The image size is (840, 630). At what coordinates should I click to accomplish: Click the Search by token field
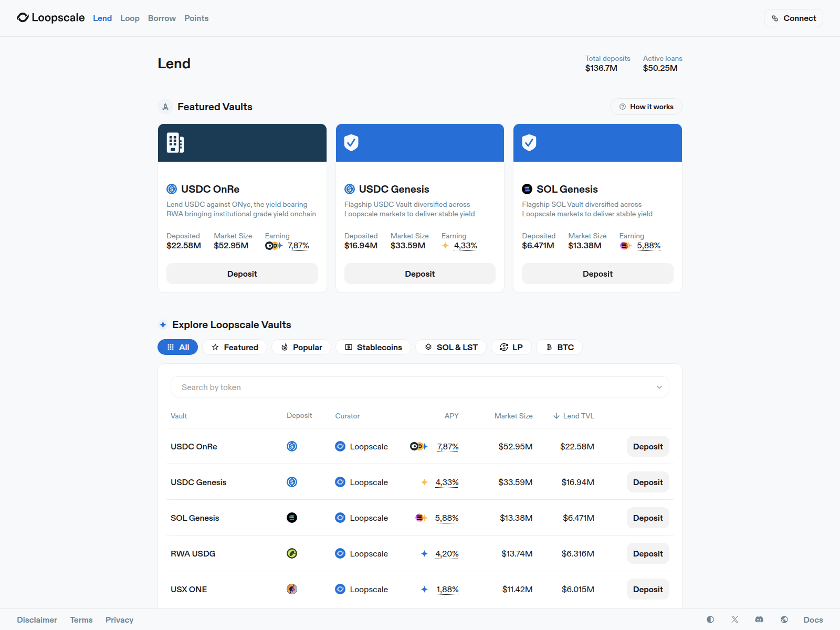[409, 387]
